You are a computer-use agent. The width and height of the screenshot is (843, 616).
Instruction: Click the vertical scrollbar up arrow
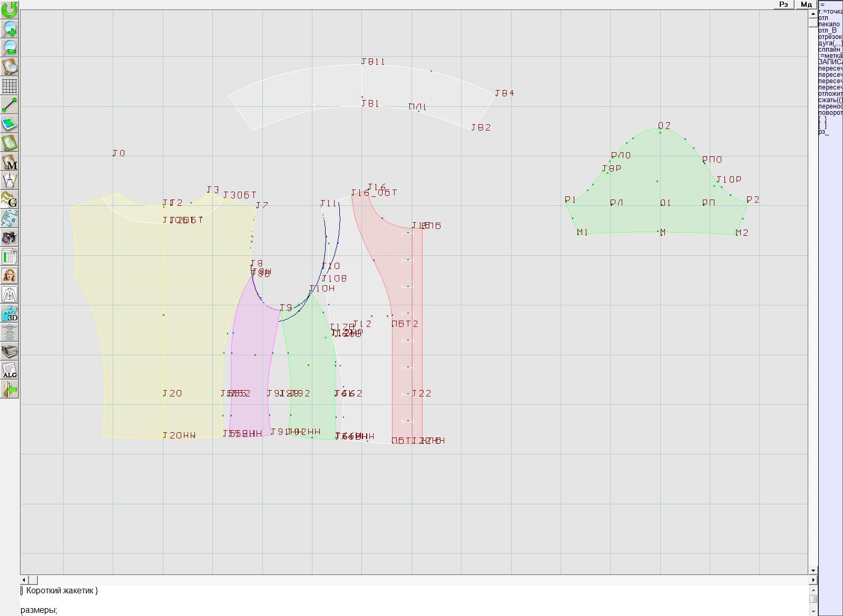(x=813, y=13)
